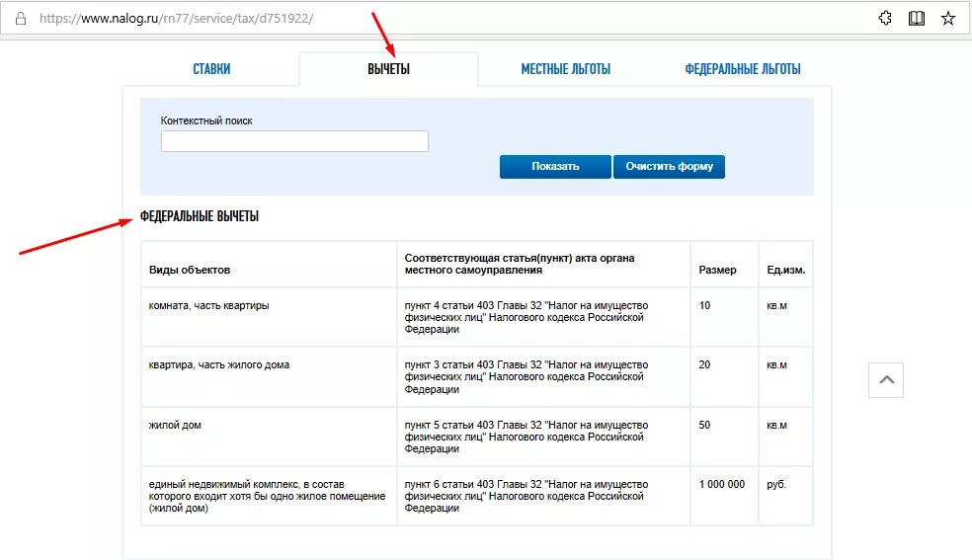Screen dimensions: 972x560
Task: Click the size value 50
Action: click(704, 425)
